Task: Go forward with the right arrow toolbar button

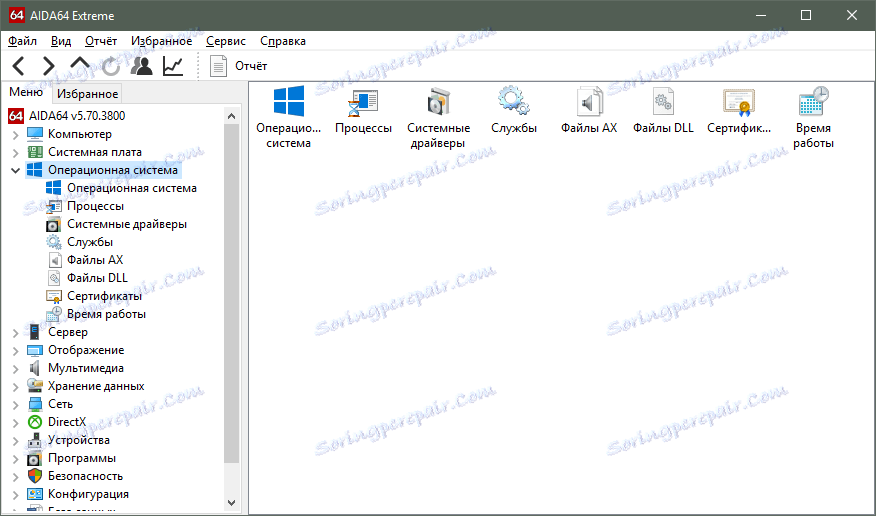Action: pos(49,66)
